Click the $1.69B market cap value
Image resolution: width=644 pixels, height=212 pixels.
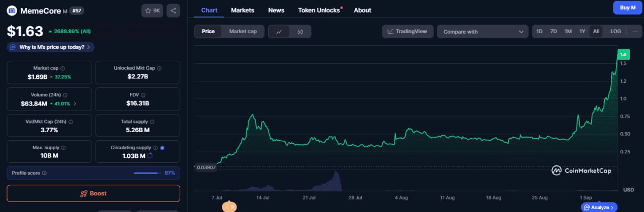coord(38,77)
